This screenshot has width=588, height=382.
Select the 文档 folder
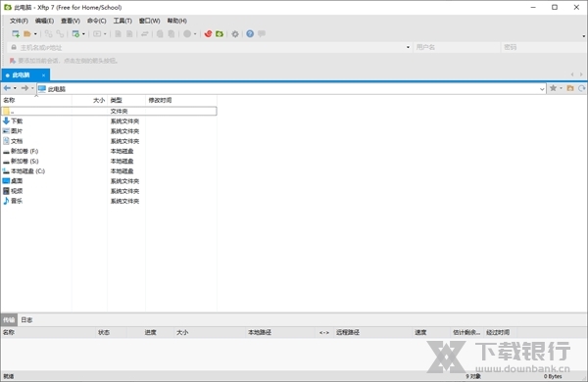(17, 141)
